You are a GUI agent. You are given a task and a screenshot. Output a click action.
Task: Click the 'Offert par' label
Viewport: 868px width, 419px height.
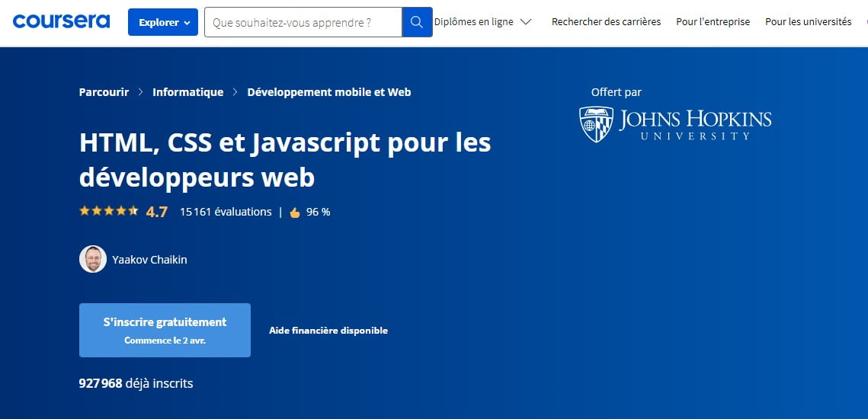point(616,92)
